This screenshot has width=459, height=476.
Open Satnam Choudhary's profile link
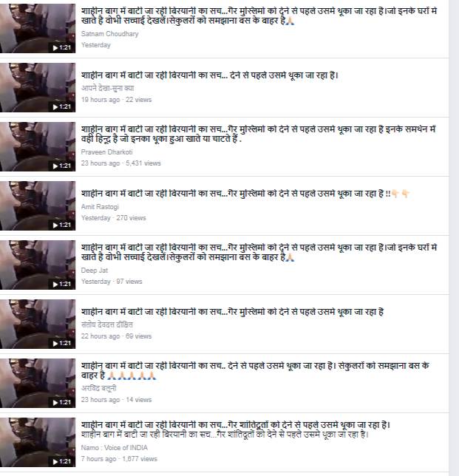[x=109, y=34]
